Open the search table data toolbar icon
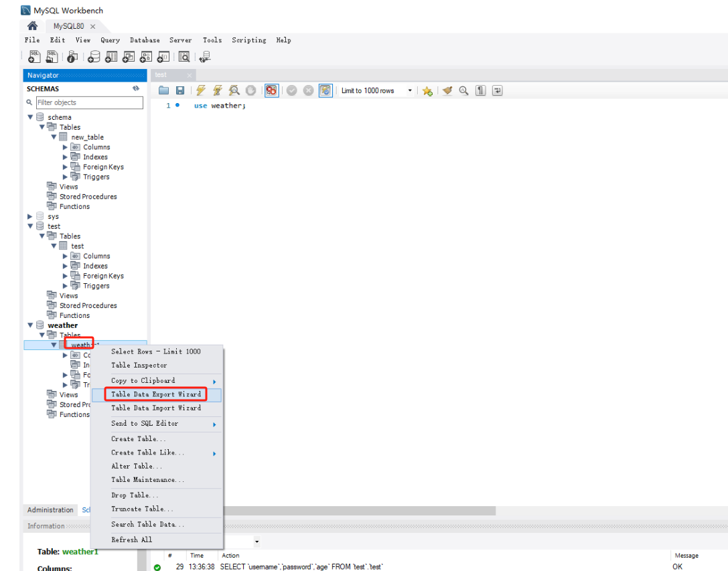The image size is (728, 571). click(x=184, y=57)
